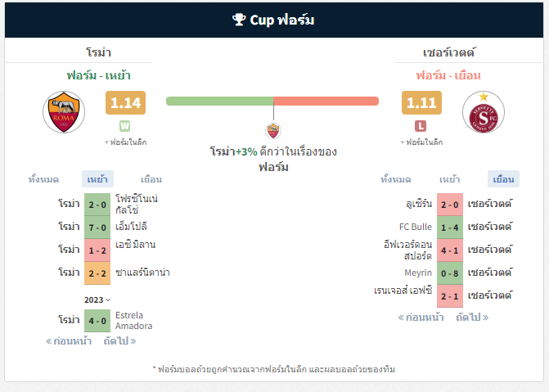Click the AS Roma crest logo
The height and width of the screenshot is (392, 549).
64,112
